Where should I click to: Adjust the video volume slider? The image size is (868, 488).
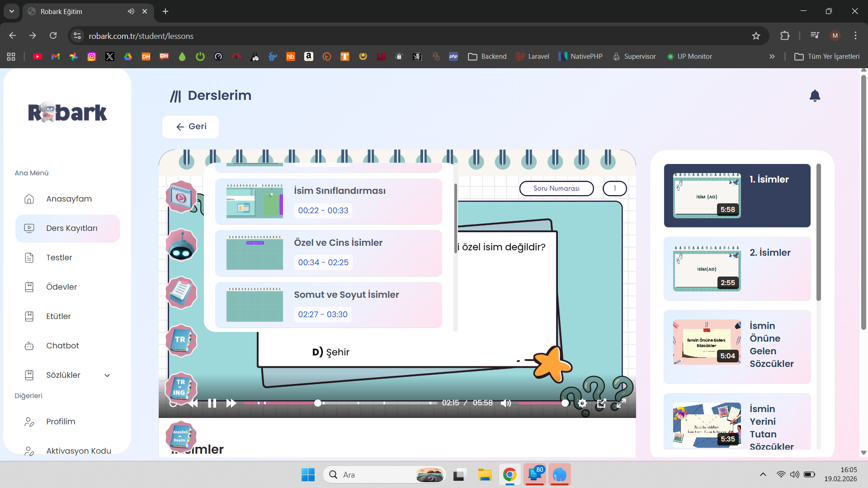pos(542,403)
